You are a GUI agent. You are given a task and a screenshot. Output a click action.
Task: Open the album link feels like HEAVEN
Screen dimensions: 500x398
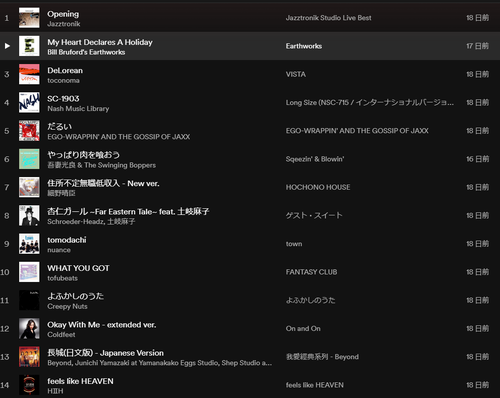tap(314, 385)
